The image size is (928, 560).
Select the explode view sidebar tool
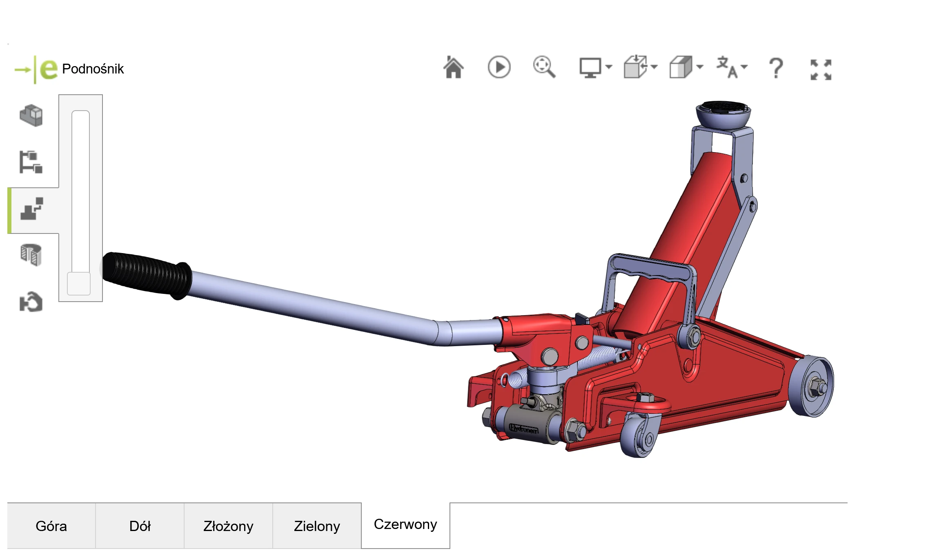(x=32, y=209)
